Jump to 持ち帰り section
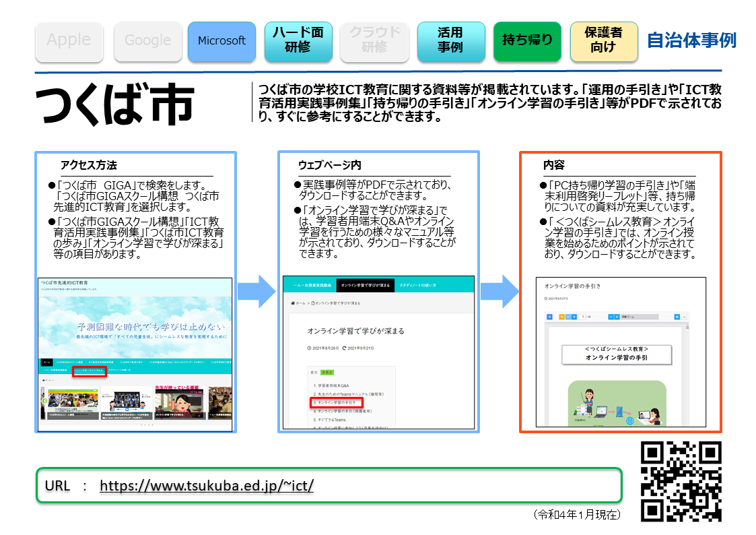 (x=527, y=42)
